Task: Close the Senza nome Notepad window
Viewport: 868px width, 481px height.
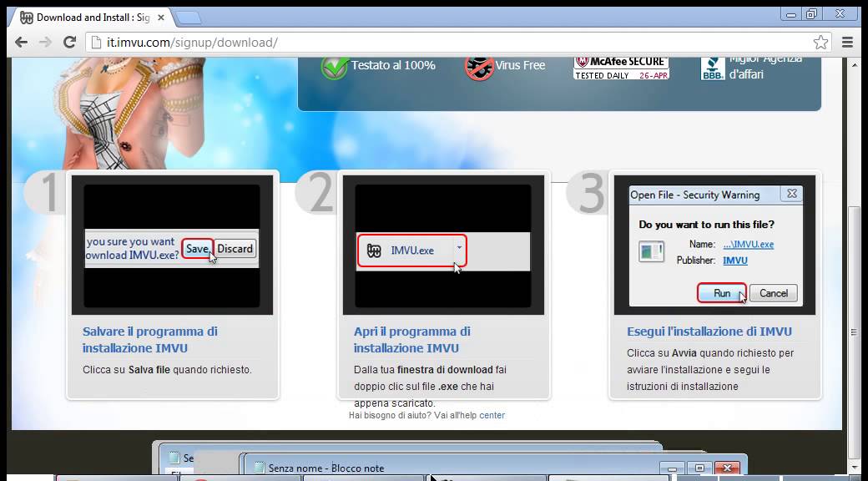Action: point(728,468)
